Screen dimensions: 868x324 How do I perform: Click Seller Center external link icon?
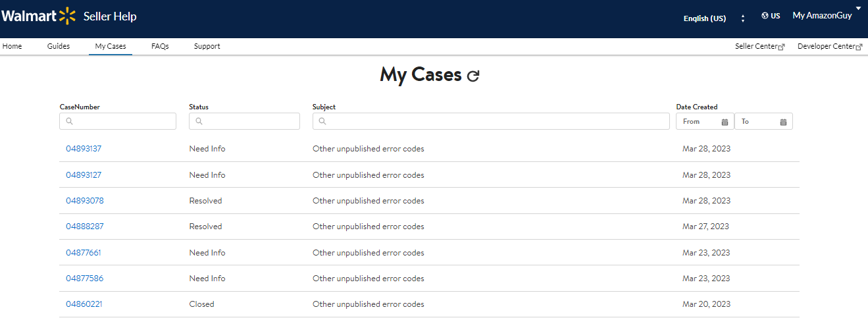(x=781, y=47)
